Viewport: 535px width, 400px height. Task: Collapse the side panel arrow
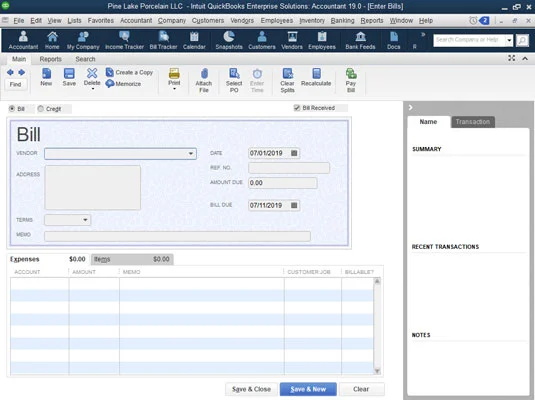410,108
